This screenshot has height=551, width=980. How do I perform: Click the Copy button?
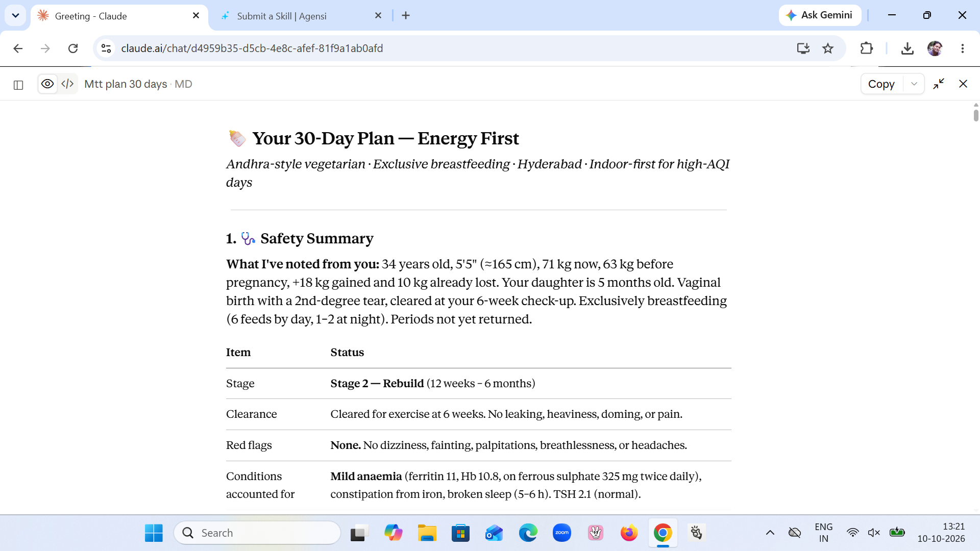(881, 84)
